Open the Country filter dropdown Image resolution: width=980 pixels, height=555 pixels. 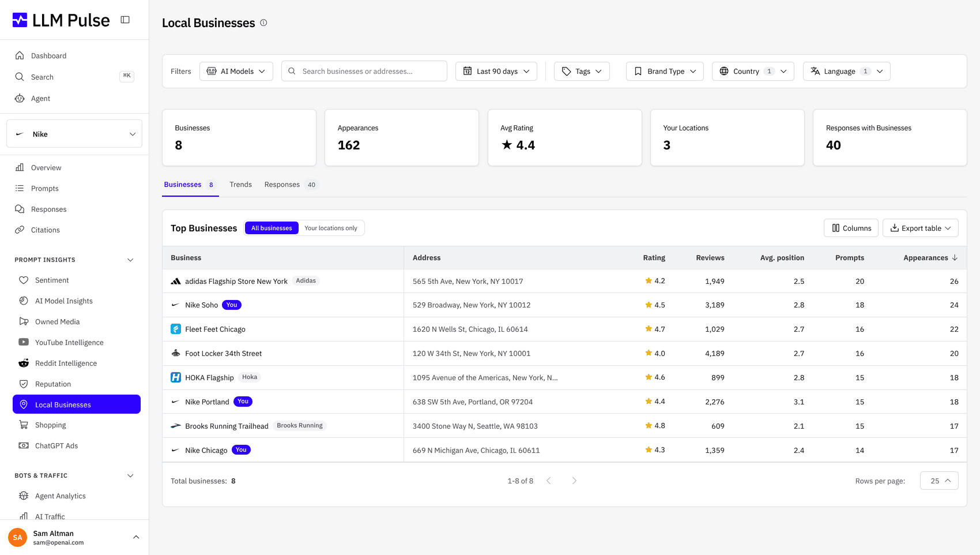click(753, 72)
